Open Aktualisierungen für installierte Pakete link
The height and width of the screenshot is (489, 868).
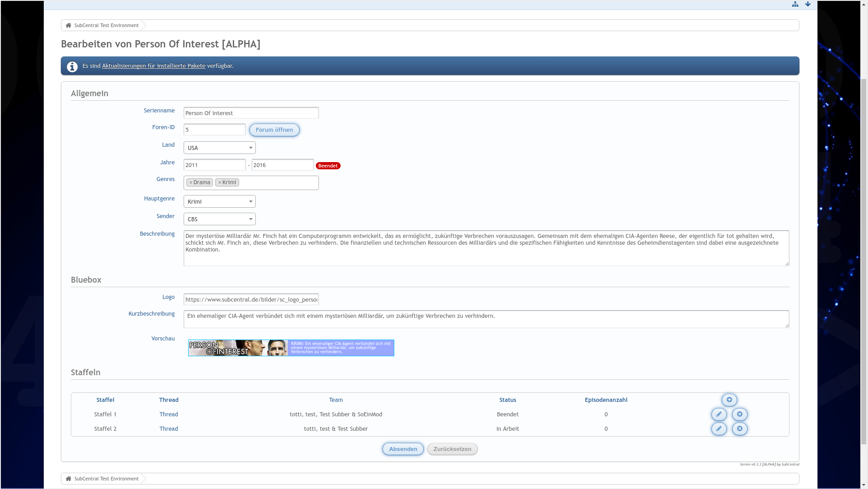pos(153,66)
